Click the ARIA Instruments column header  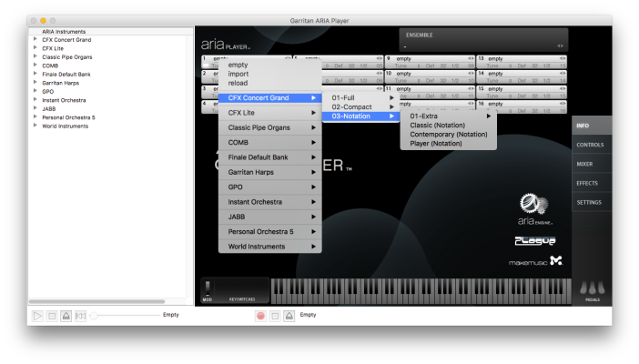pyautogui.click(x=110, y=31)
